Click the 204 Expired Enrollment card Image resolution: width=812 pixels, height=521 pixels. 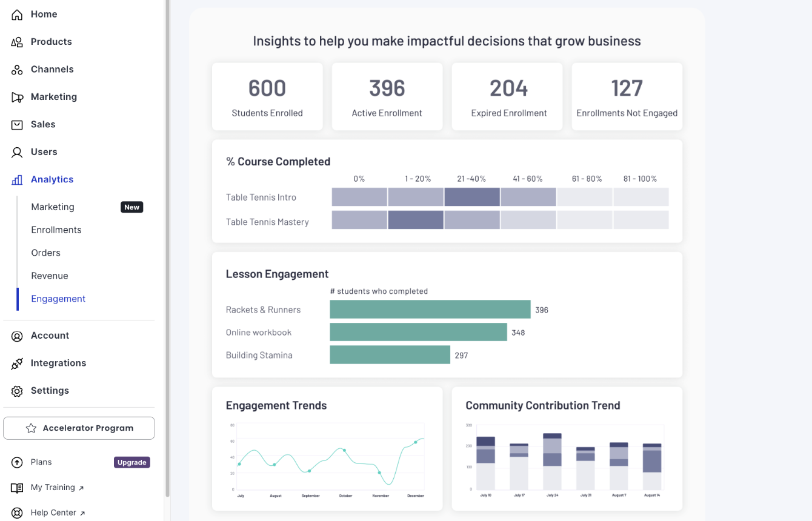[x=507, y=96]
